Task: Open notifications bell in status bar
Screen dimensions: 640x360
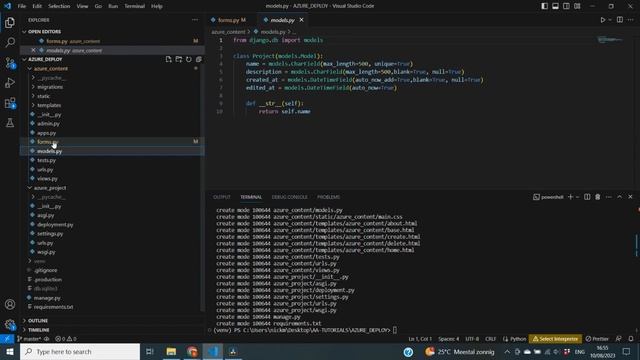Action: pyautogui.click(x=631, y=339)
